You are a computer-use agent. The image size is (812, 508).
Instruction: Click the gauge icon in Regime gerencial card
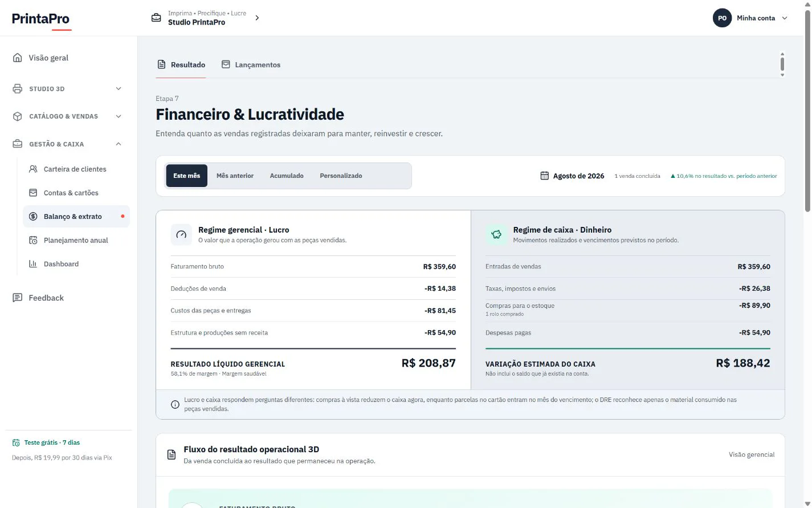(181, 234)
